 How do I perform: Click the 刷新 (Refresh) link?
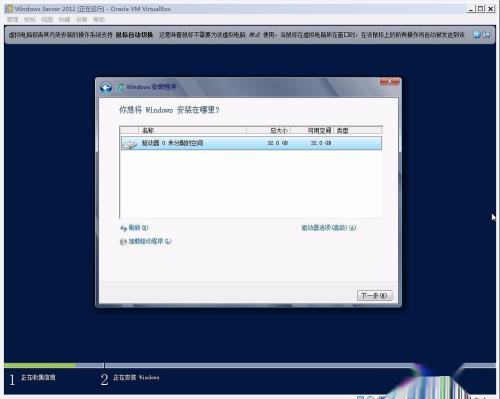click(138, 228)
